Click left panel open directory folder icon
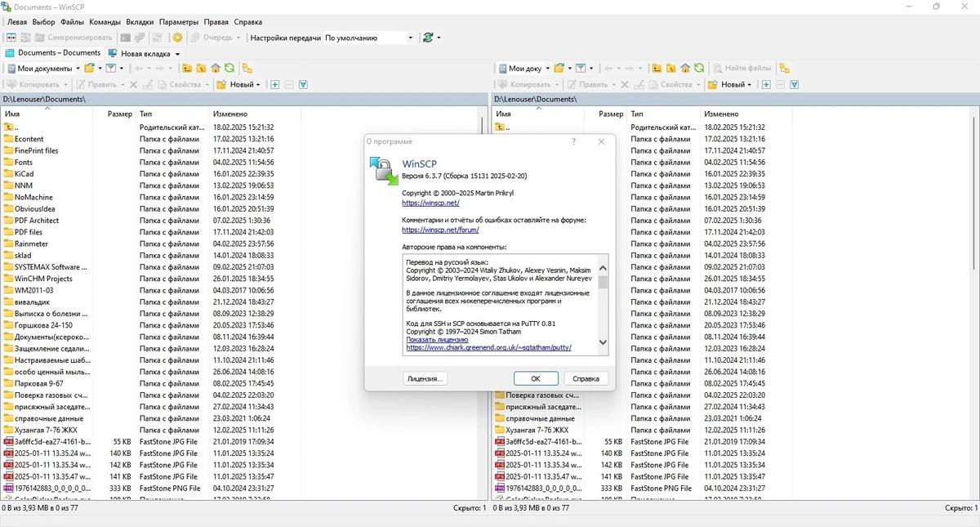 click(x=89, y=69)
